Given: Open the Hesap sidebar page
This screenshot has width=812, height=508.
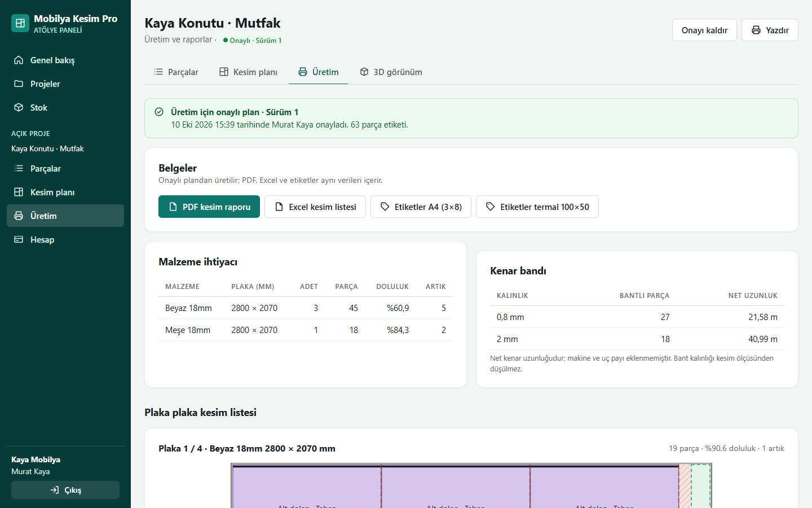Looking at the screenshot, I should pyautogui.click(x=65, y=240).
